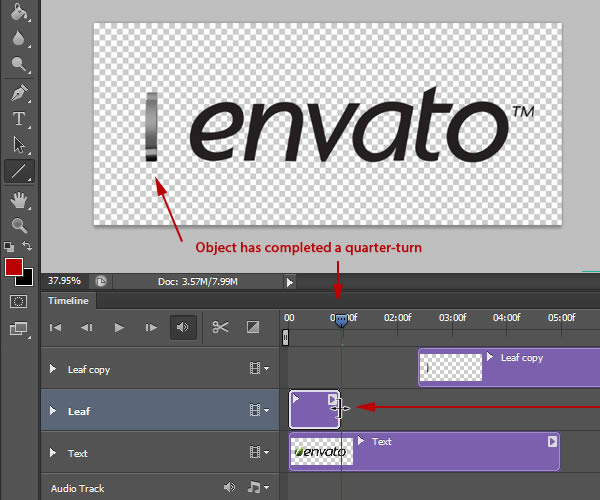
Task: Switch to the Timeline tab
Action: click(x=68, y=301)
